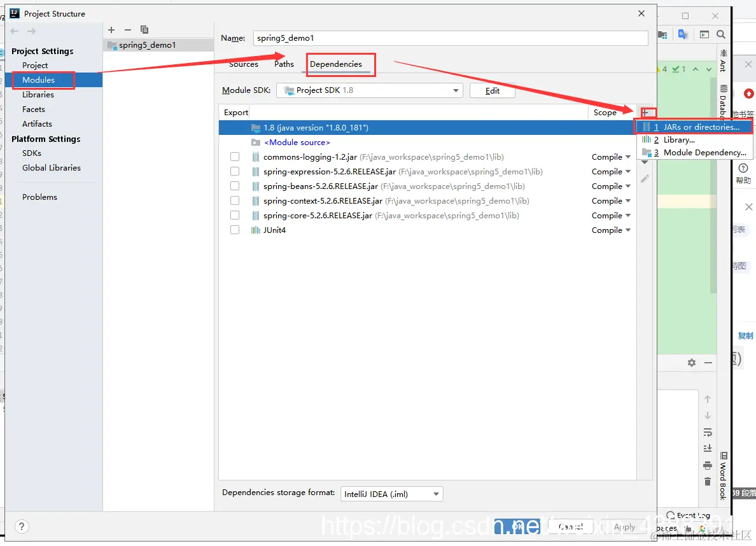The image size is (756, 546).
Task: Click the down arrow icon in the IDE console
Action: point(707,416)
